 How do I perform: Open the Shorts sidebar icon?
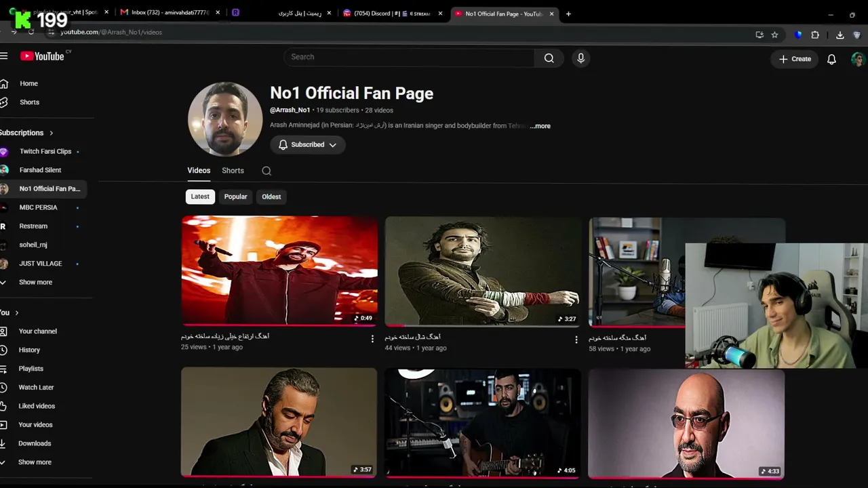coord(4,102)
